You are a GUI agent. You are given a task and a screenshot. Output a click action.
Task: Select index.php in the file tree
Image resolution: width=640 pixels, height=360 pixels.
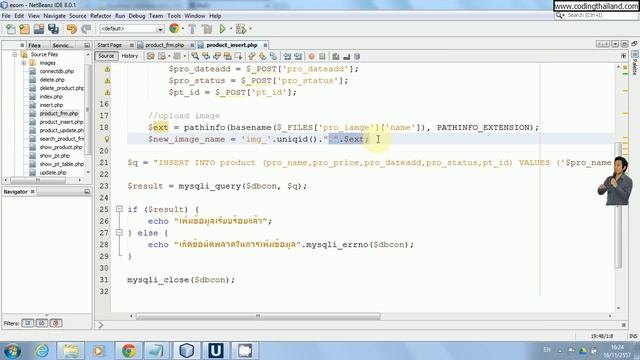[51, 97]
